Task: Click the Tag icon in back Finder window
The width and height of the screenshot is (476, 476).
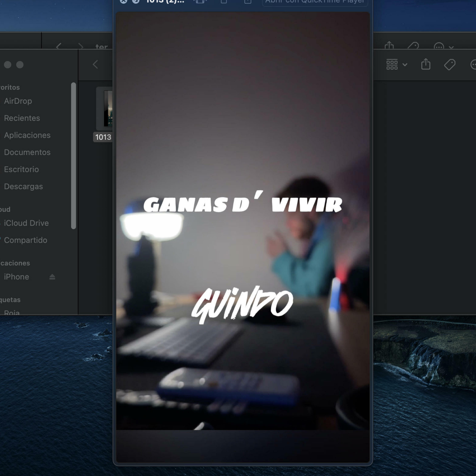Action: coord(413,46)
